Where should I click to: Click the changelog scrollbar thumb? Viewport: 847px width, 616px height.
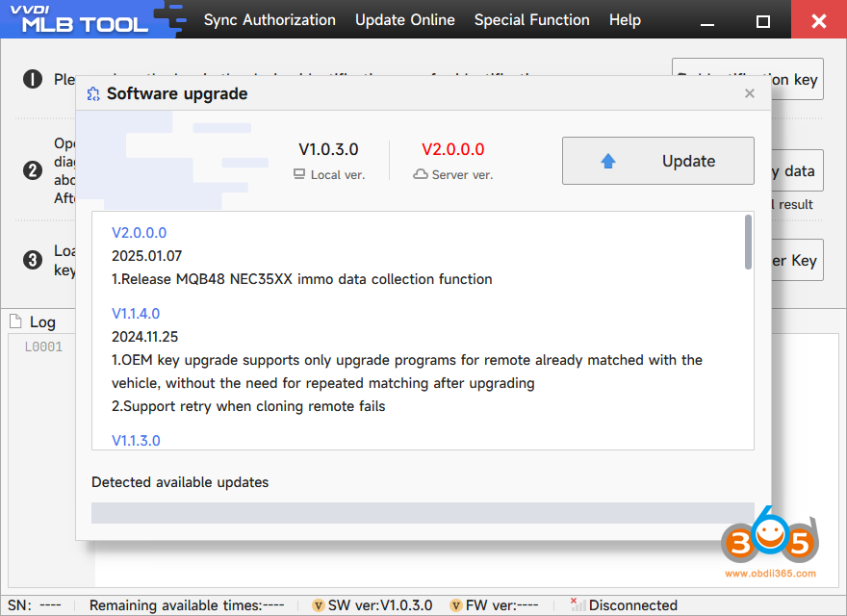click(x=748, y=242)
